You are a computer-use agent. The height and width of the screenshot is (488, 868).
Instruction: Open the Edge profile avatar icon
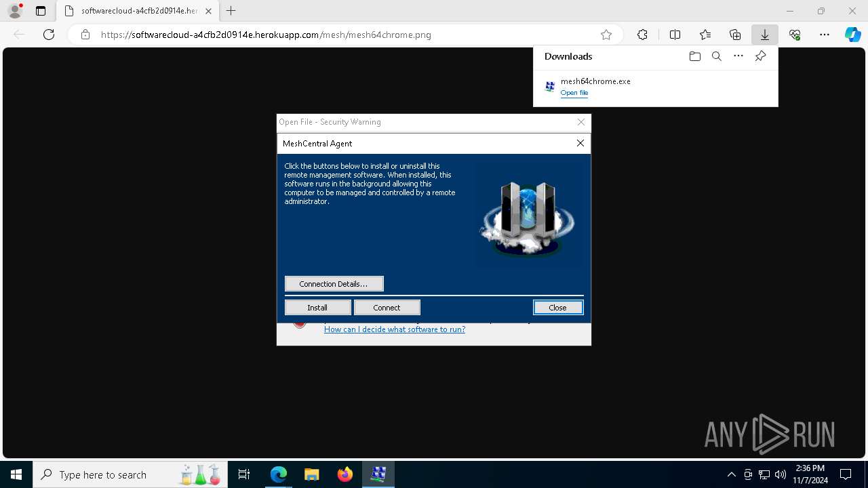click(15, 11)
